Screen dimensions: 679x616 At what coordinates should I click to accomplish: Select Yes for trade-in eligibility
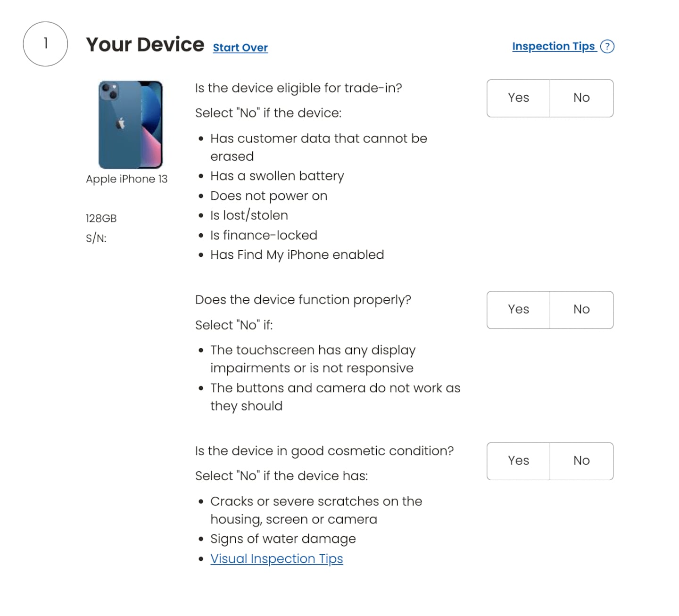(x=518, y=98)
